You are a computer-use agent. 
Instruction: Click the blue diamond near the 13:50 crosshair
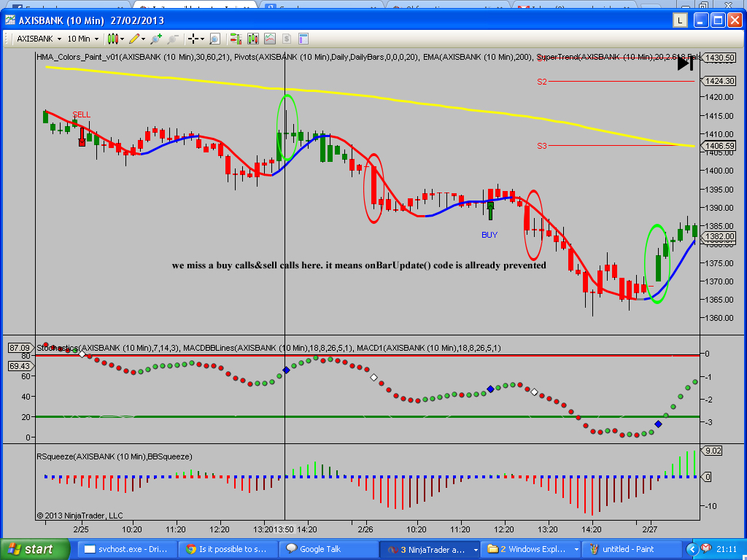point(286,370)
